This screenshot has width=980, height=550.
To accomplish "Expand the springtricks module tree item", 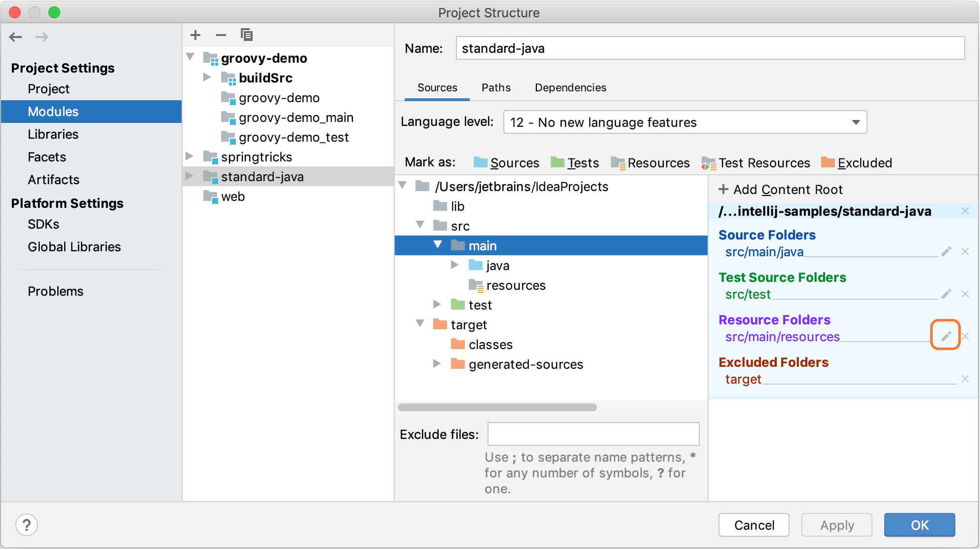I will pos(193,156).
